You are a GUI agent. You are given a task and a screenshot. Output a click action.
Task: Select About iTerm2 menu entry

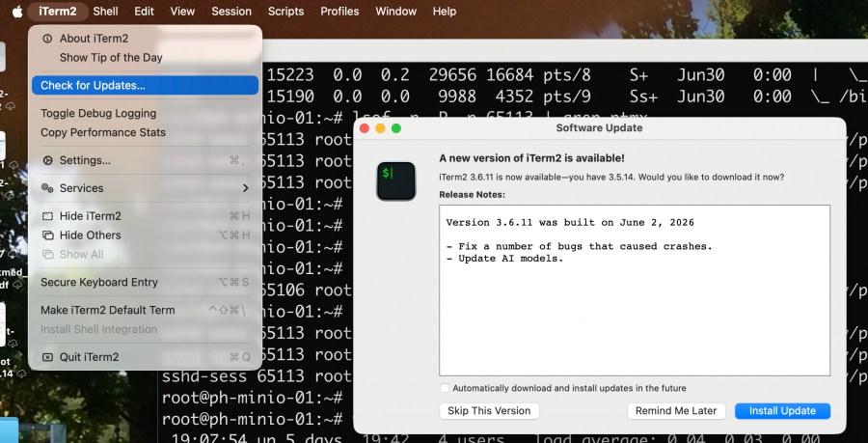tap(145, 39)
